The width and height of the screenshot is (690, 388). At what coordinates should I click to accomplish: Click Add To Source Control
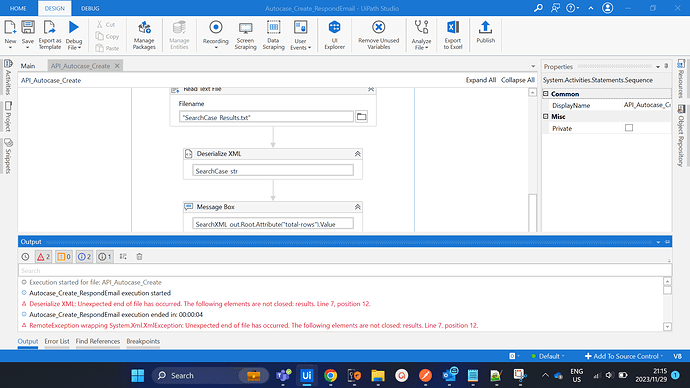[x=624, y=356]
